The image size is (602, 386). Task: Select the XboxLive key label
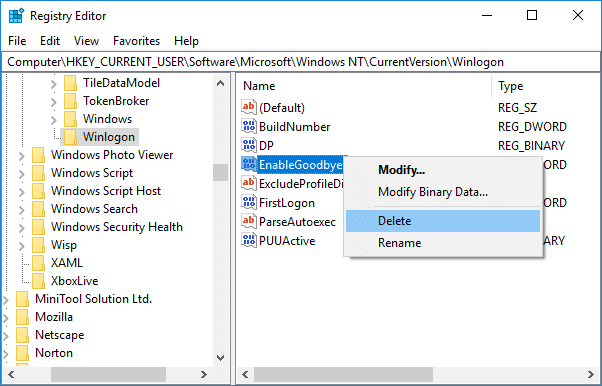click(x=74, y=281)
